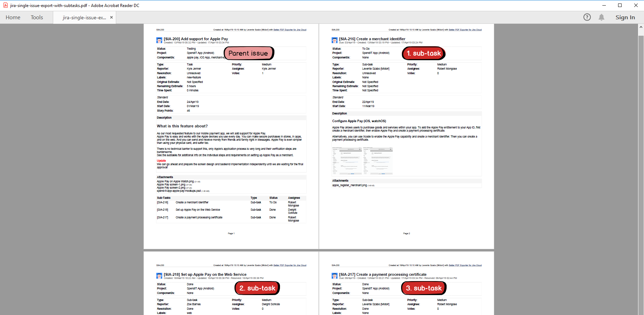Click the SIA-218 issue type icon
This screenshot has height=315, width=644.
click(159, 276)
